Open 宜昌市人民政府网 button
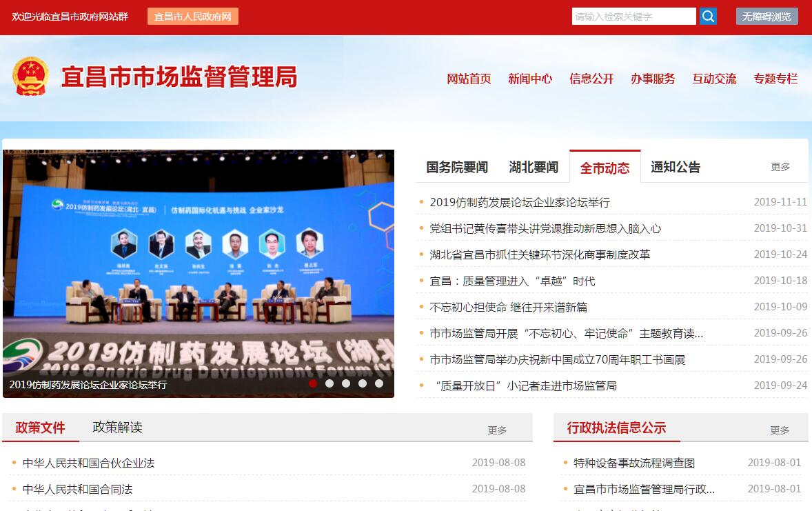Screen dimensions: 812x511 192,17
